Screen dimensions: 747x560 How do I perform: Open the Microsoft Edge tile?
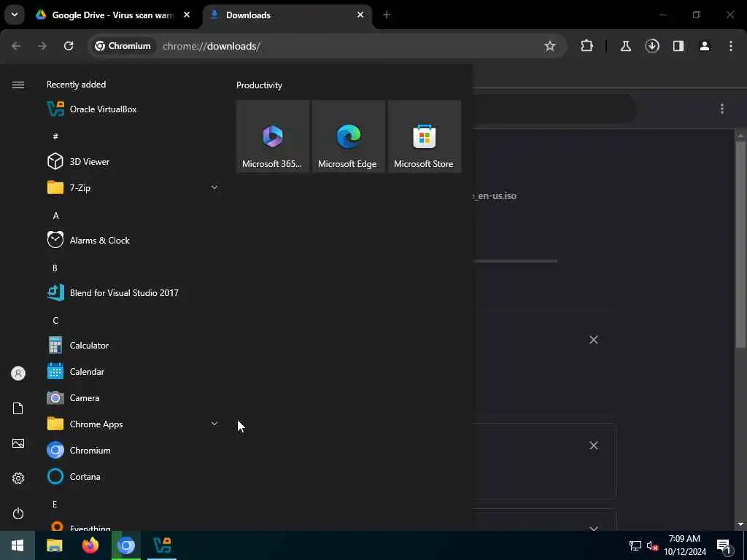(348, 136)
